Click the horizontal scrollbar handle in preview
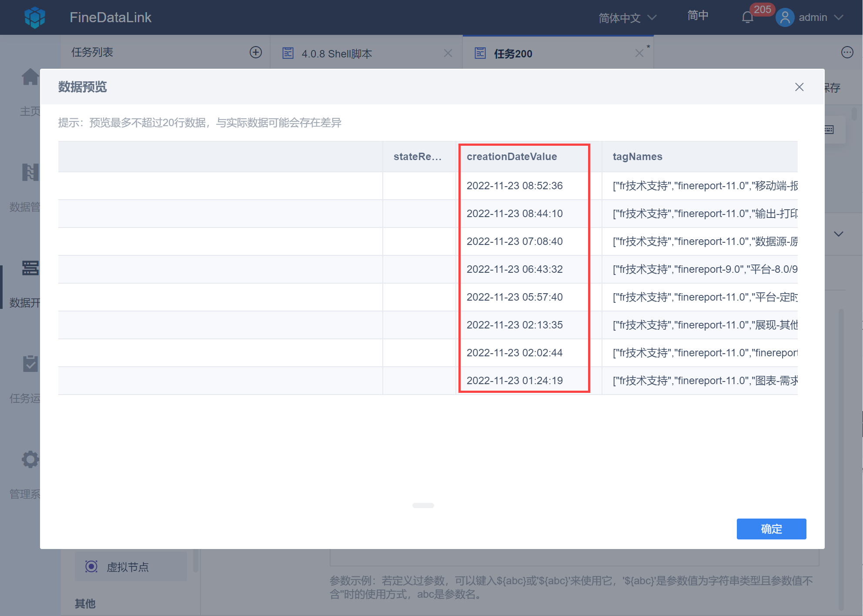The height and width of the screenshot is (616, 863). [423, 506]
